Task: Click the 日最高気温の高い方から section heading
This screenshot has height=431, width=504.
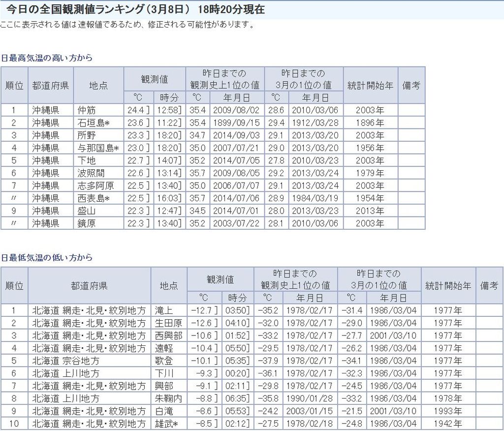Action: [x=47, y=58]
